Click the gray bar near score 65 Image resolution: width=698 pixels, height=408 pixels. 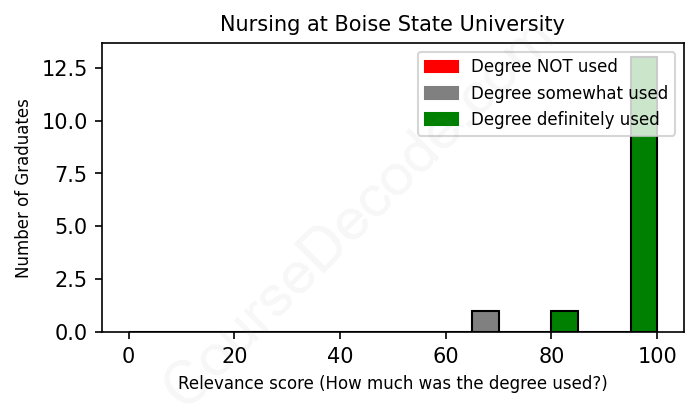(485, 321)
